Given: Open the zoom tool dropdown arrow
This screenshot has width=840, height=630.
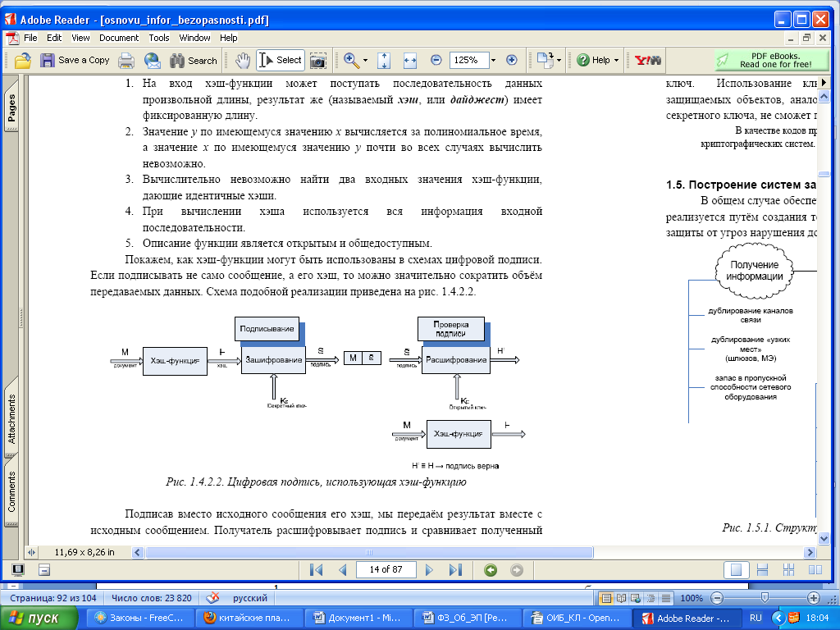Looking at the screenshot, I should [365, 61].
